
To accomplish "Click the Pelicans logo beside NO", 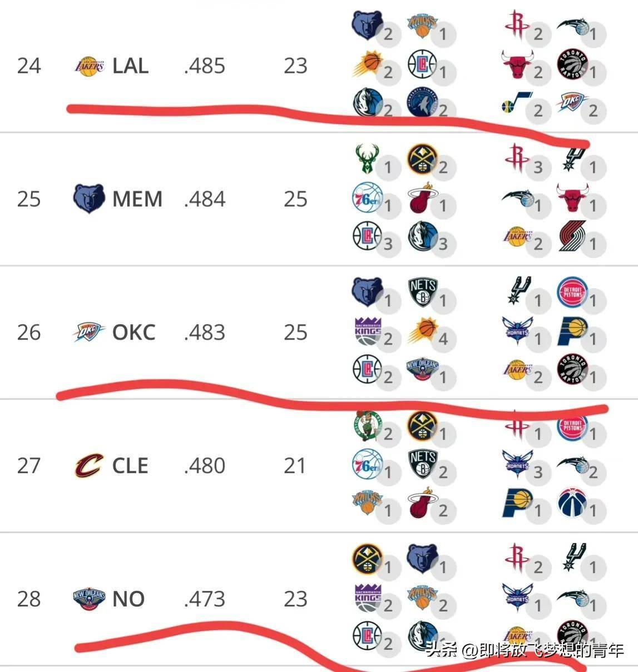I will click(89, 599).
